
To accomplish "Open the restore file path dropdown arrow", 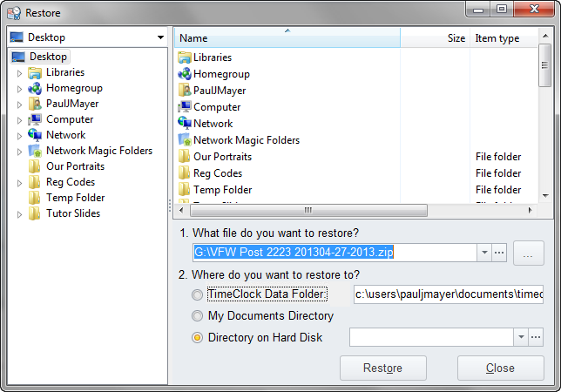I will point(484,253).
